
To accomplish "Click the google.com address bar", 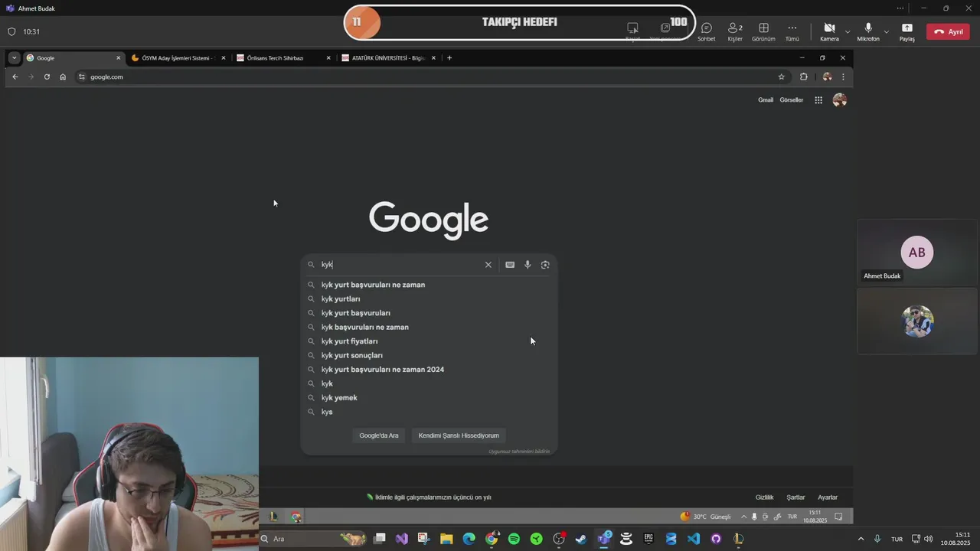I will tap(429, 77).
